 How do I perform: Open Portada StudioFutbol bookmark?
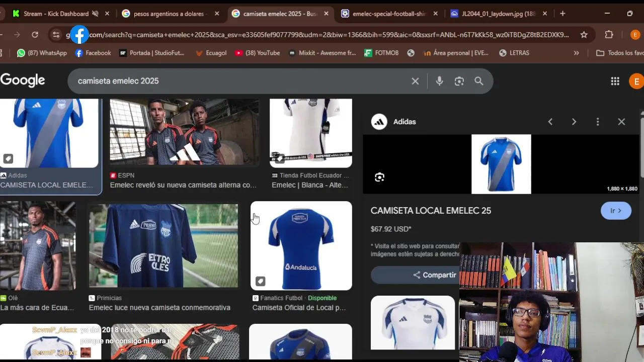152,53
